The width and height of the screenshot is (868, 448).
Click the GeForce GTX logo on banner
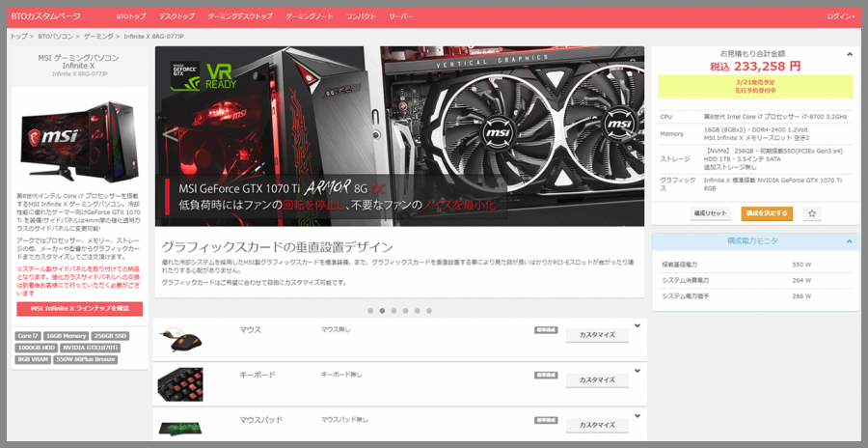click(x=185, y=76)
